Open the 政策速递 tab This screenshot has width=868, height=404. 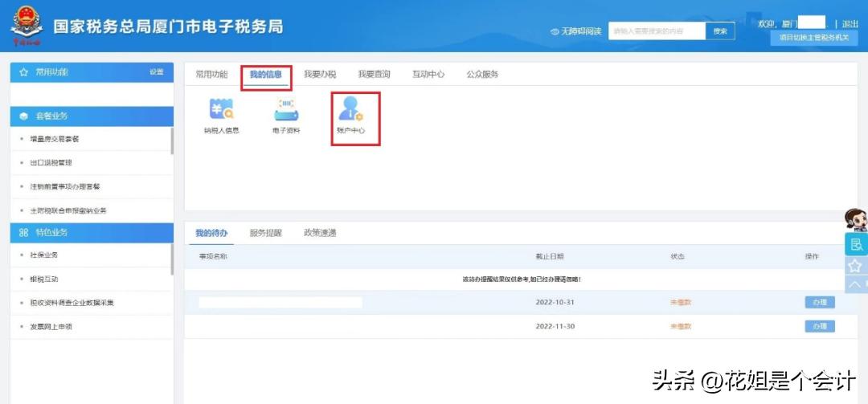[x=320, y=233]
